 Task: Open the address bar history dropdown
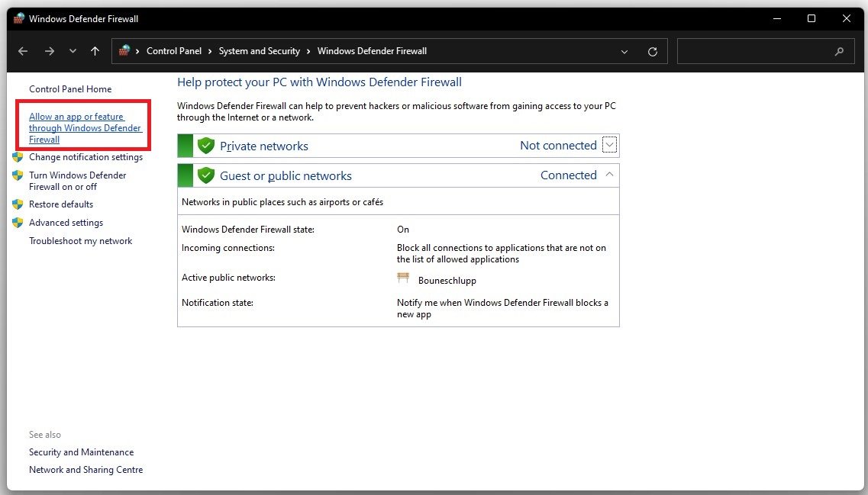[x=624, y=51]
